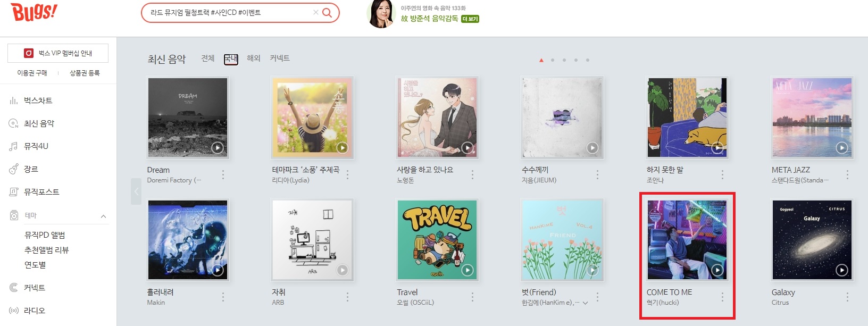Play the Galaxy album by Citrus

pyautogui.click(x=842, y=270)
